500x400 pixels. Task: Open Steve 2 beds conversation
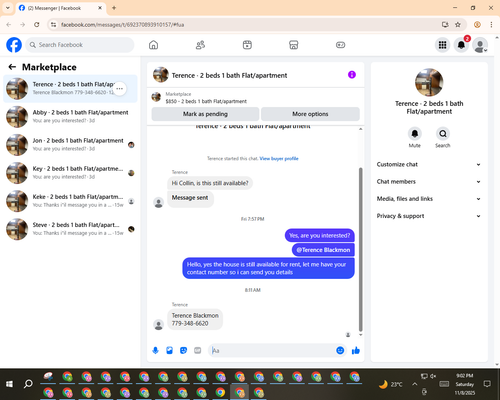pos(70,229)
